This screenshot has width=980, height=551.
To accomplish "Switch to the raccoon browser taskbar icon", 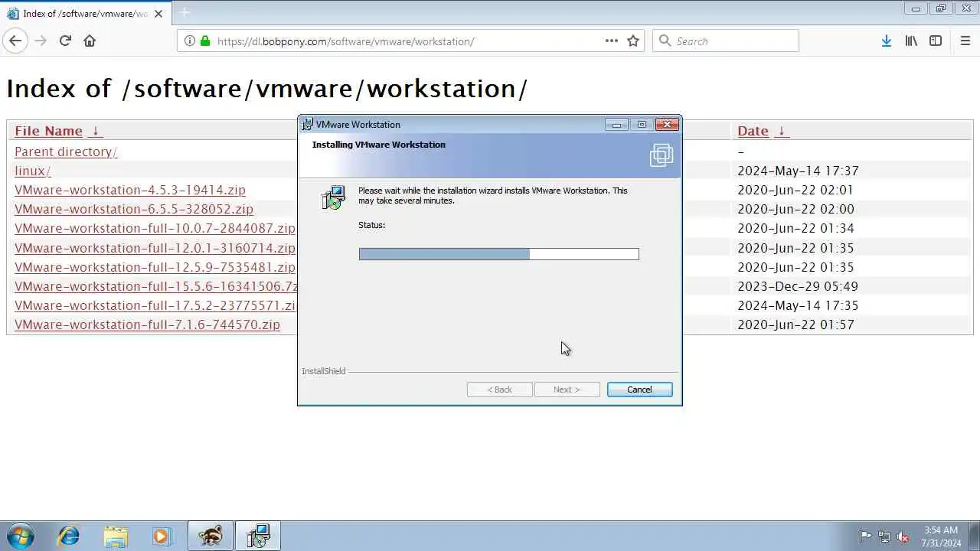I will (x=211, y=536).
